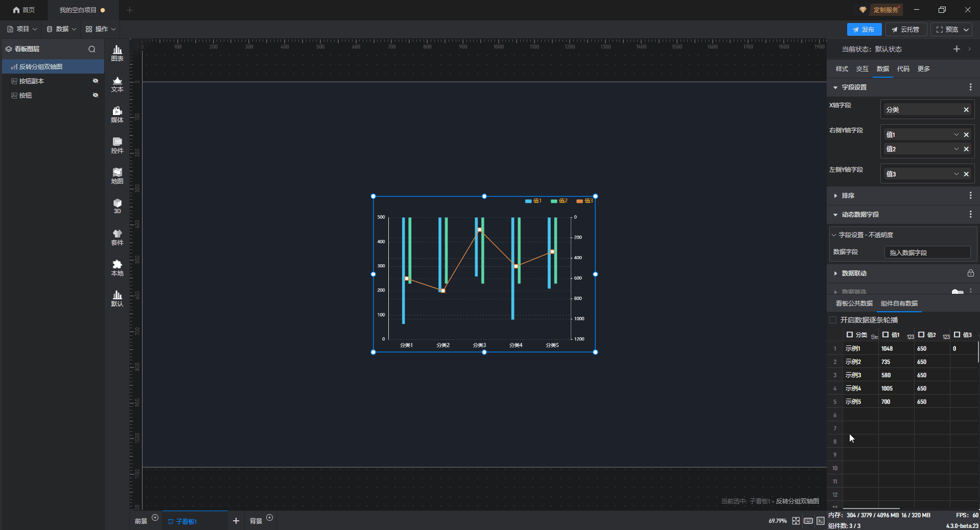Open the 媒体 media component category
The height and width of the screenshot is (530, 980).
click(x=117, y=114)
